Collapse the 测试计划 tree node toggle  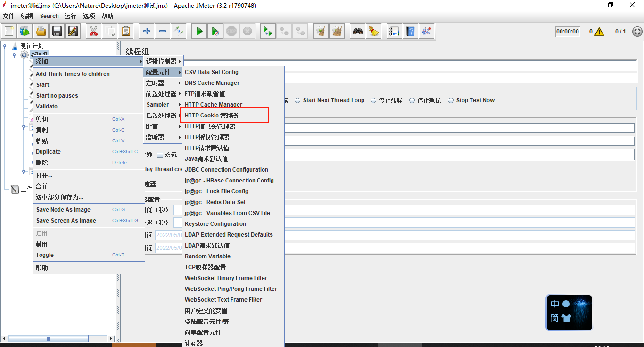pyautogui.click(x=5, y=46)
